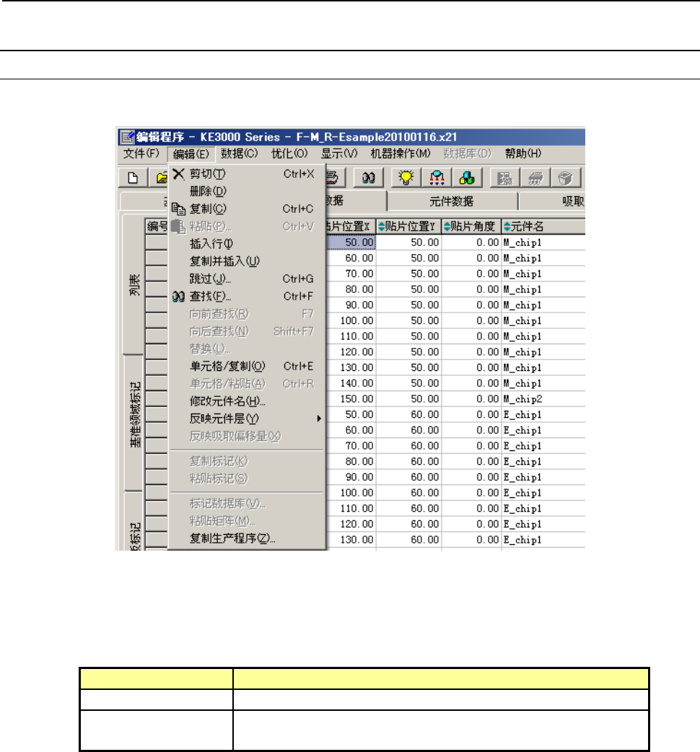The height and width of the screenshot is (752, 700).
Task: Click the grayed 向前查找(R) menu entry
Action: (x=248, y=314)
